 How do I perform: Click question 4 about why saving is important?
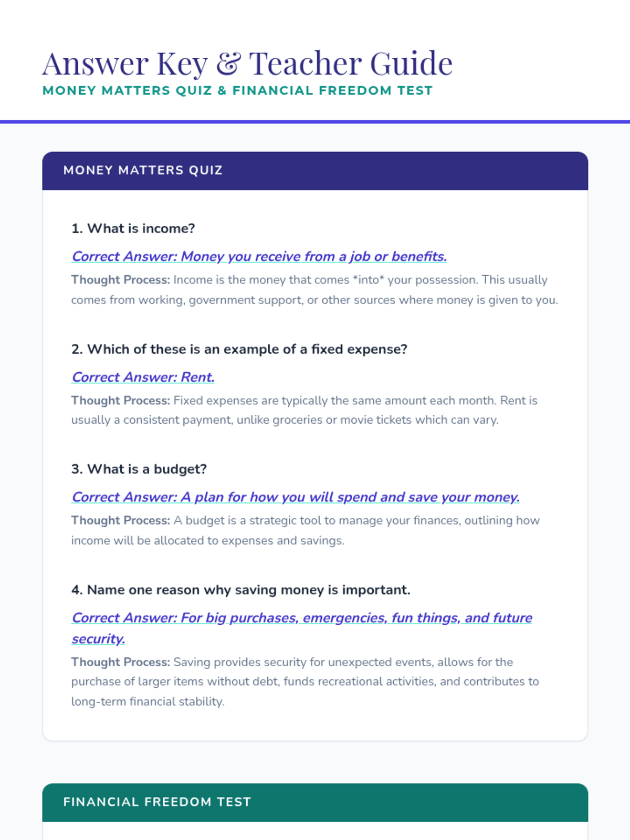[x=240, y=590]
